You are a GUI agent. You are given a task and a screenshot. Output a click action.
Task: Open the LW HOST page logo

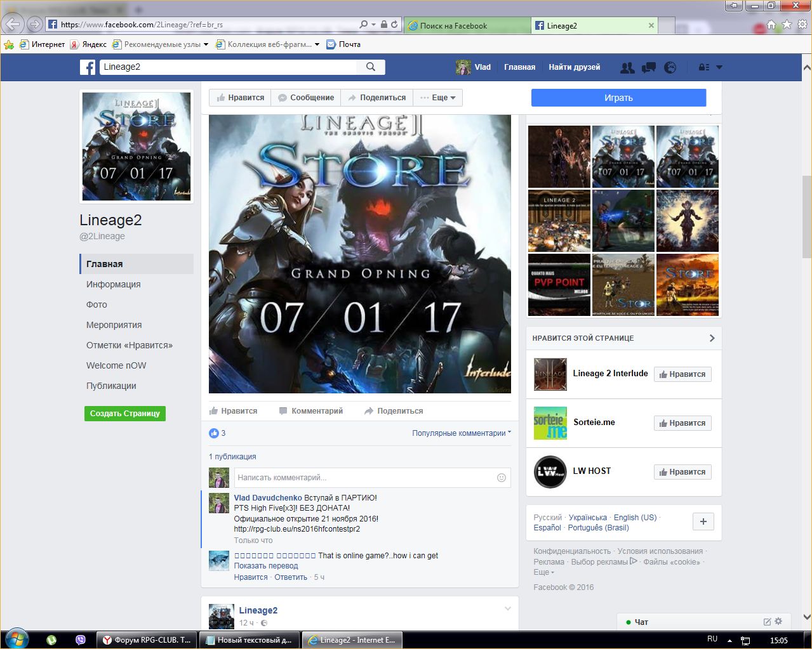click(550, 472)
